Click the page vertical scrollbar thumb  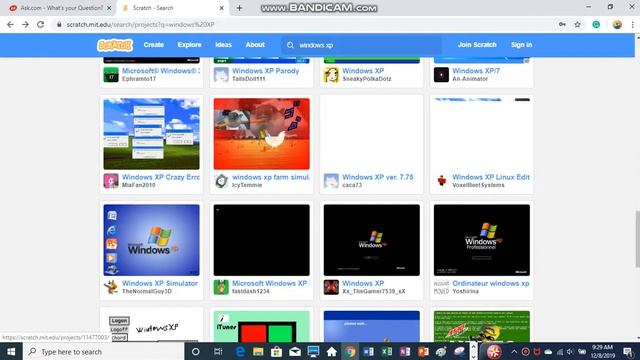637,239
